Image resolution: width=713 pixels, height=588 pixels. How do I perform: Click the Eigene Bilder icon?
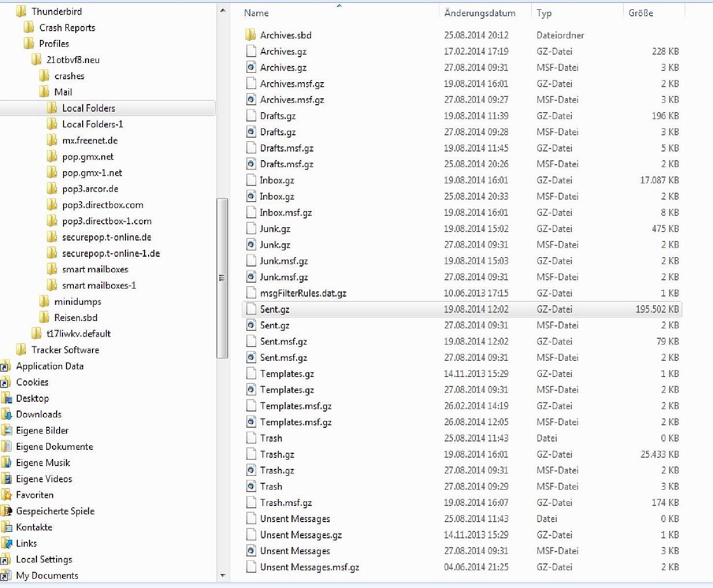[x=6, y=430]
